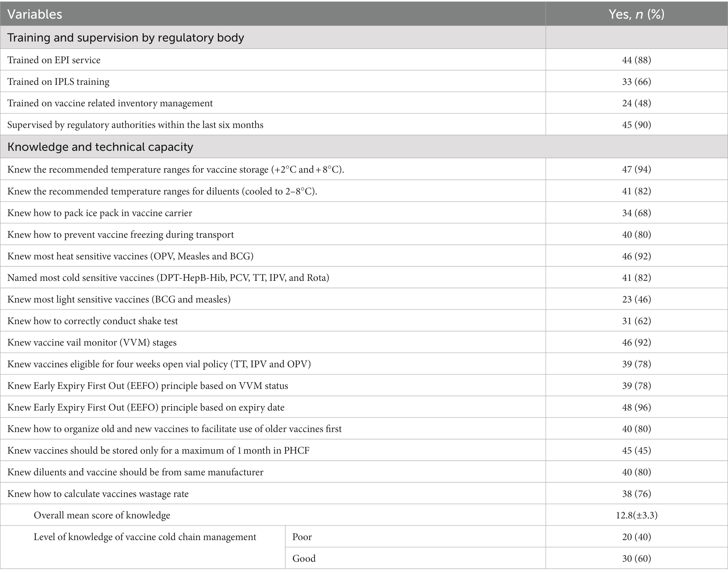Click 'Knew how to calculate vaccines wastage rate'
The width and height of the screenshot is (728, 574).
coord(98,494)
